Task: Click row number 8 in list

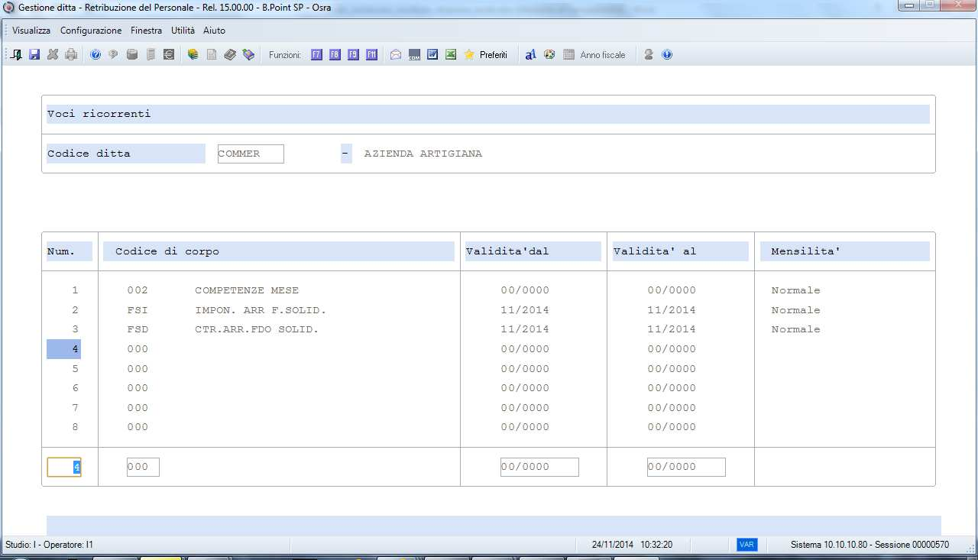Action: point(75,427)
